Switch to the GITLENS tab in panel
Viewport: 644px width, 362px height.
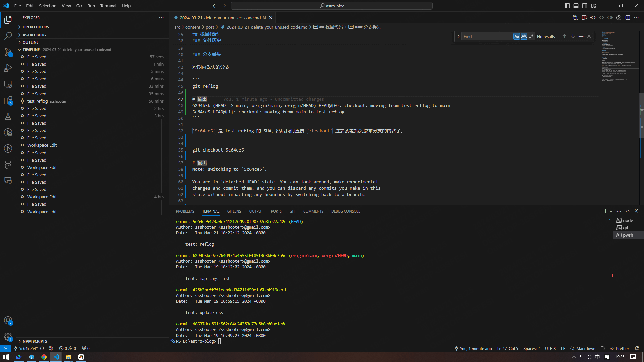[234, 211]
